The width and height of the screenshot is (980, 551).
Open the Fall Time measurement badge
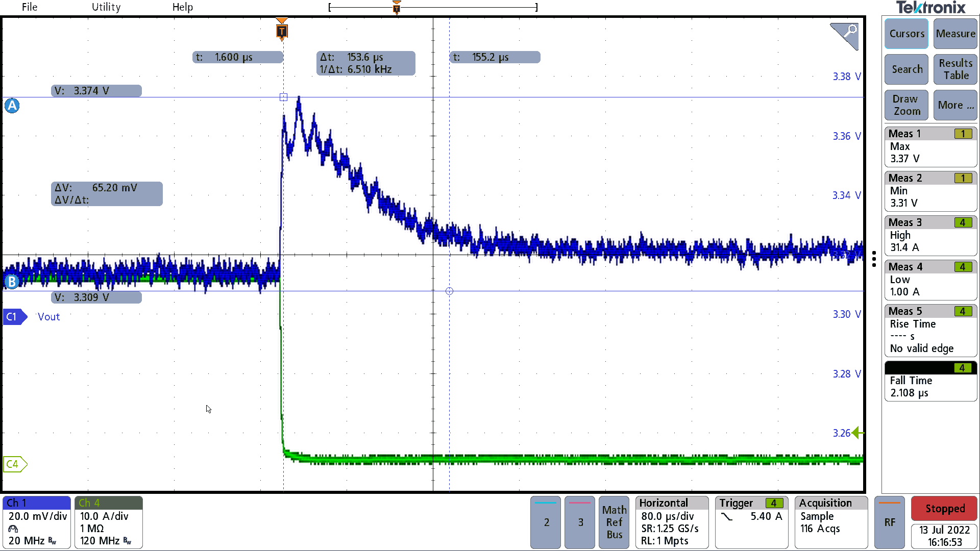(931, 381)
